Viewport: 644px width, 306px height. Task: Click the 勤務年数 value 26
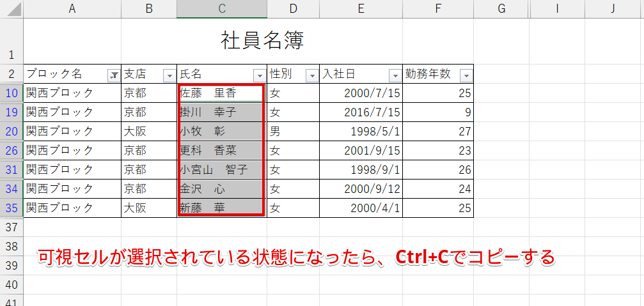438,169
